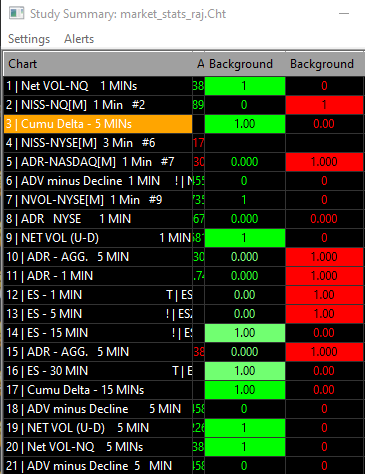This screenshot has height=474, width=365.
Task: Minimize the Study Summary window
Action: click(x=344, y=14)
